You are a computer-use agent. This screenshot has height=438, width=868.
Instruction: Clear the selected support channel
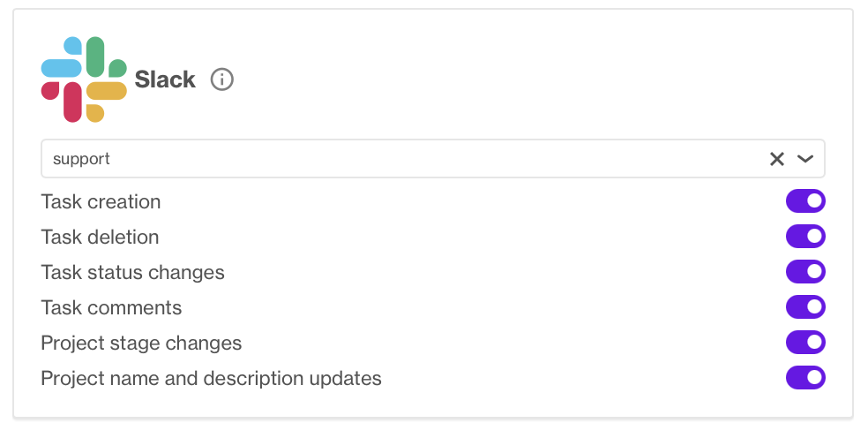point(776,159)
